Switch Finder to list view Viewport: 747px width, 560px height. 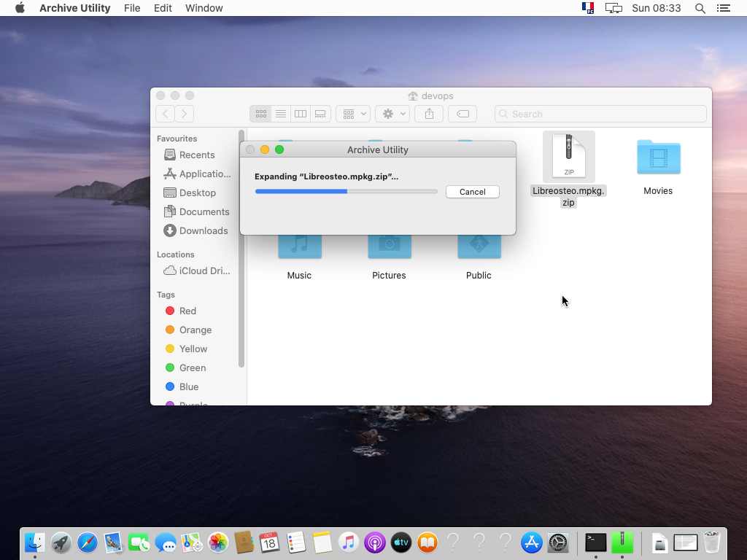pos(281,114)
